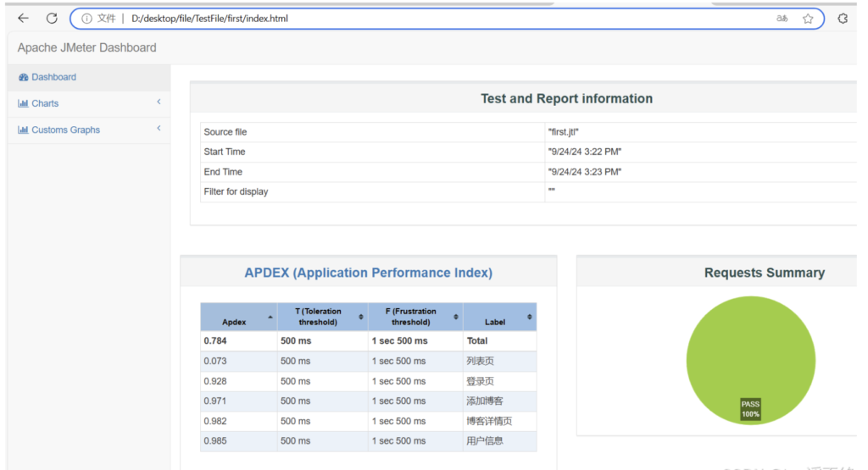
Task: Expand the Charts menu chevron
Action: click(x=159, y=102)
